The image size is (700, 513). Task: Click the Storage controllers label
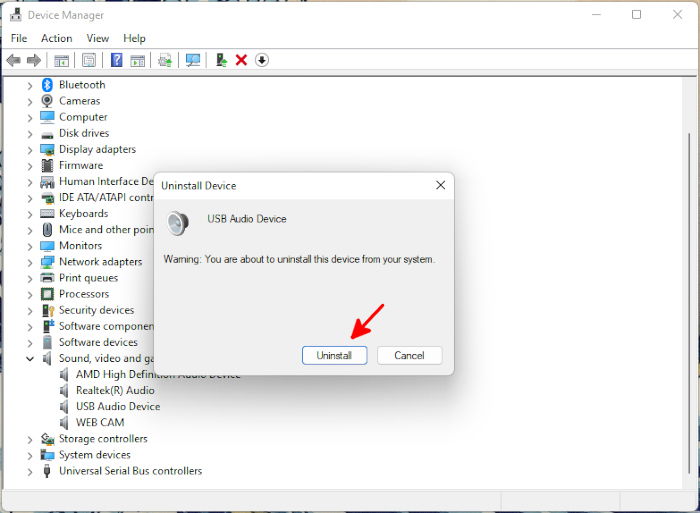coord(103,439)
